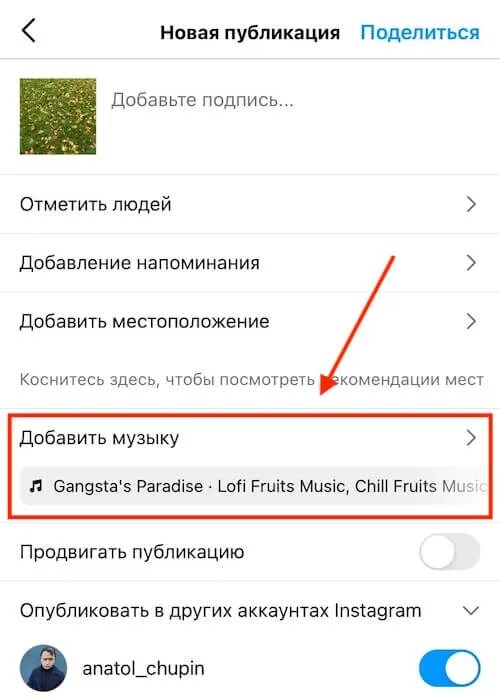Open the Добавление напоминания option

point(250,263)
